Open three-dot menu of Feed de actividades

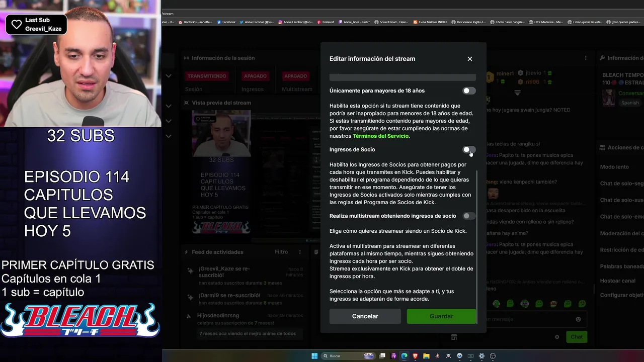click(300, 252)
